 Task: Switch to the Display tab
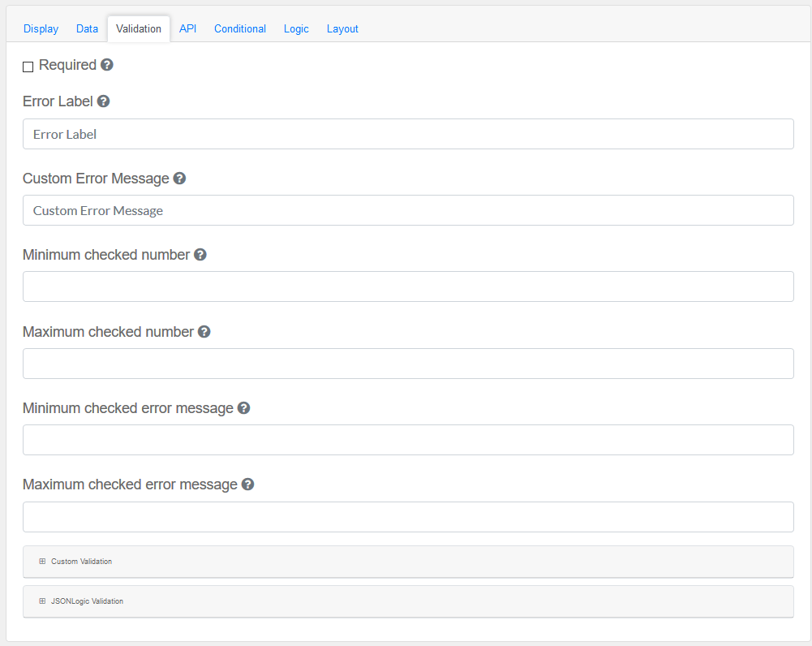click(41, 29)
